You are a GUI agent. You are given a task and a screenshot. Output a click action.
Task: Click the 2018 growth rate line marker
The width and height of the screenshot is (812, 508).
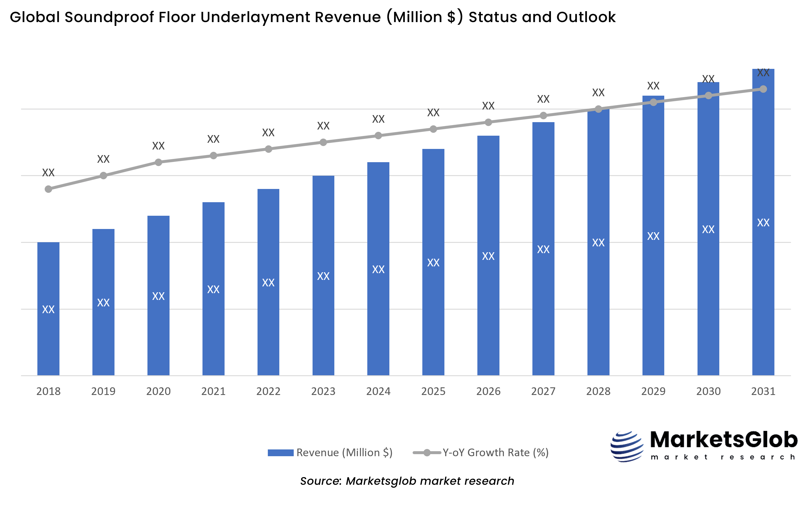[x=48, y=189]
